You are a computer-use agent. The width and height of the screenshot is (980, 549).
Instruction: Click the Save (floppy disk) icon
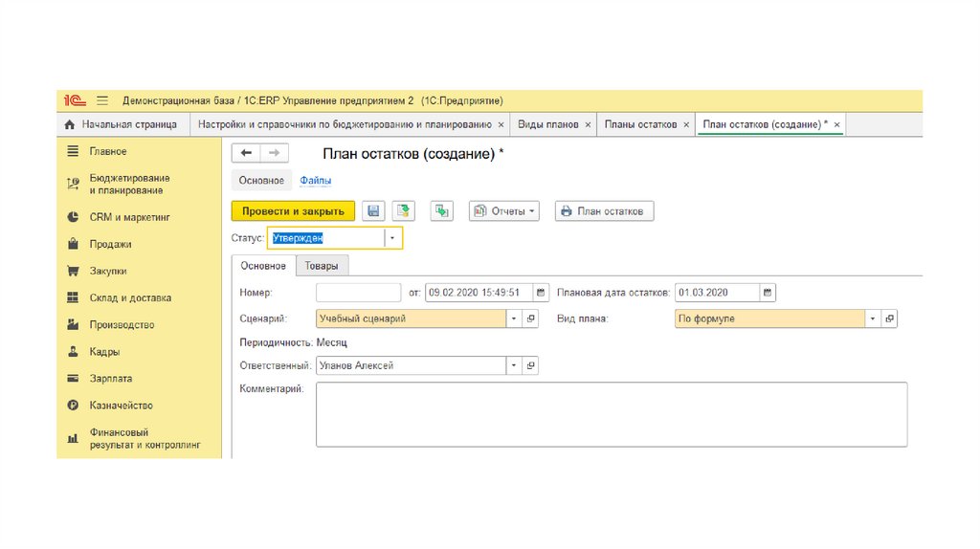[373, 211]
